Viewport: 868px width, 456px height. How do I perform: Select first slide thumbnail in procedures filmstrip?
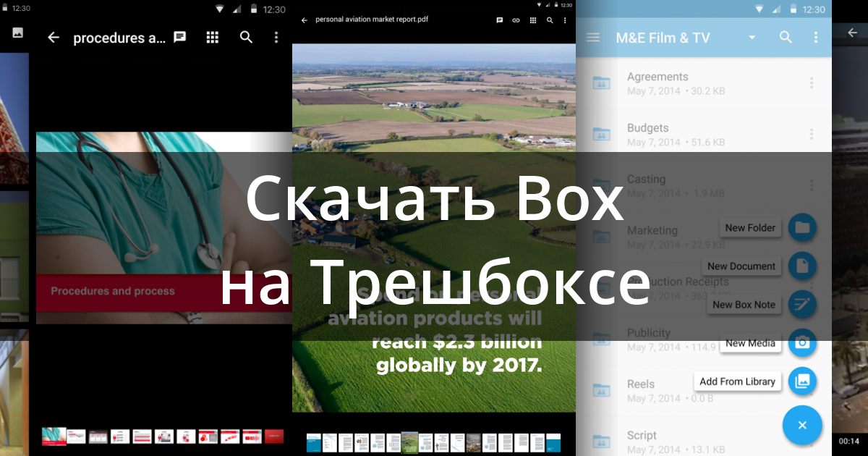pos(54,436)
